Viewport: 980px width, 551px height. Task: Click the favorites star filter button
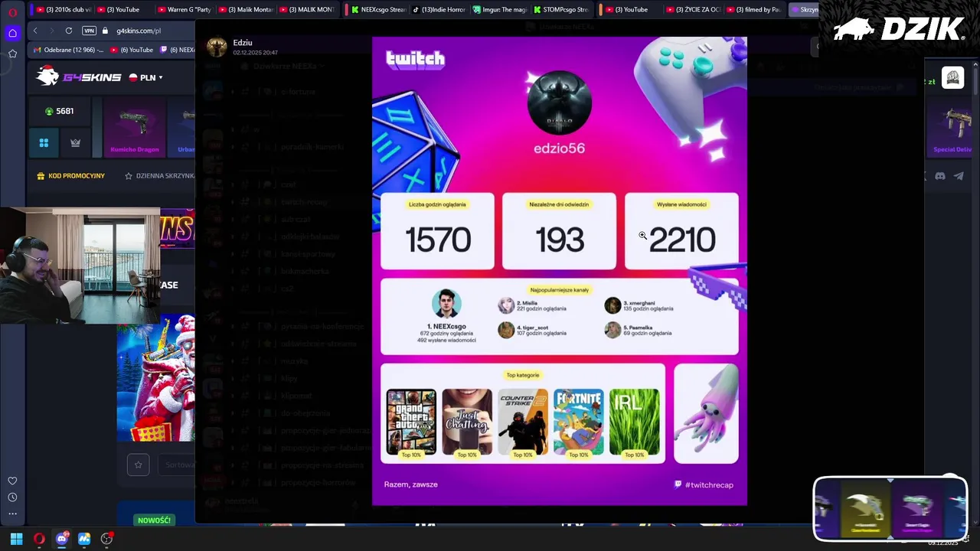pos(138,465)
